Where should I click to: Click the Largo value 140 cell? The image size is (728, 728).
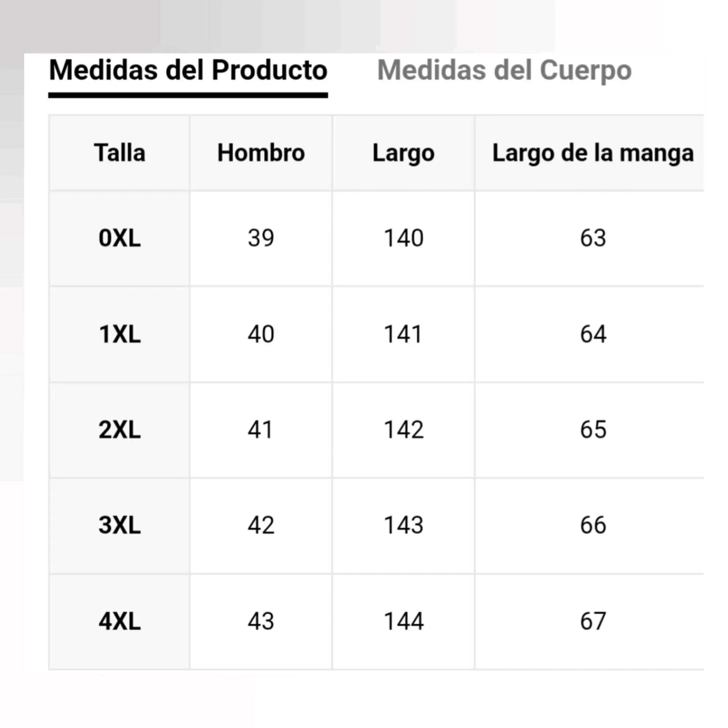click(403, 238)
